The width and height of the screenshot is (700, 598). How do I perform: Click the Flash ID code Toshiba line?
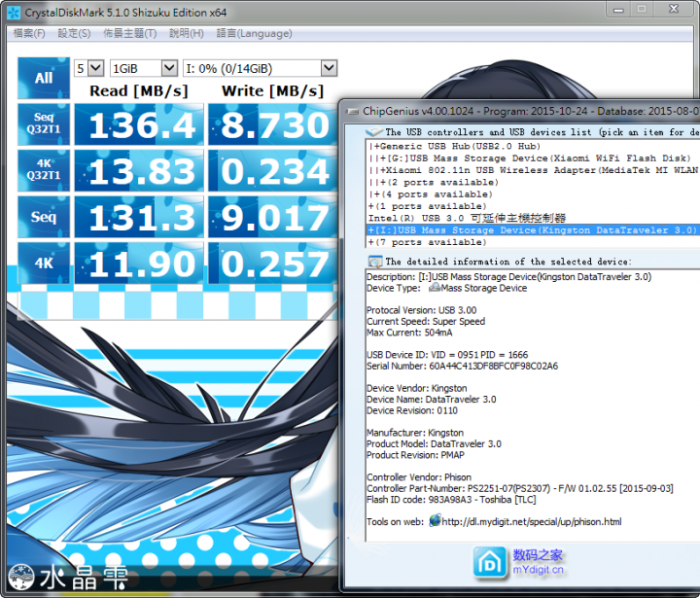[x=451, y=499]
